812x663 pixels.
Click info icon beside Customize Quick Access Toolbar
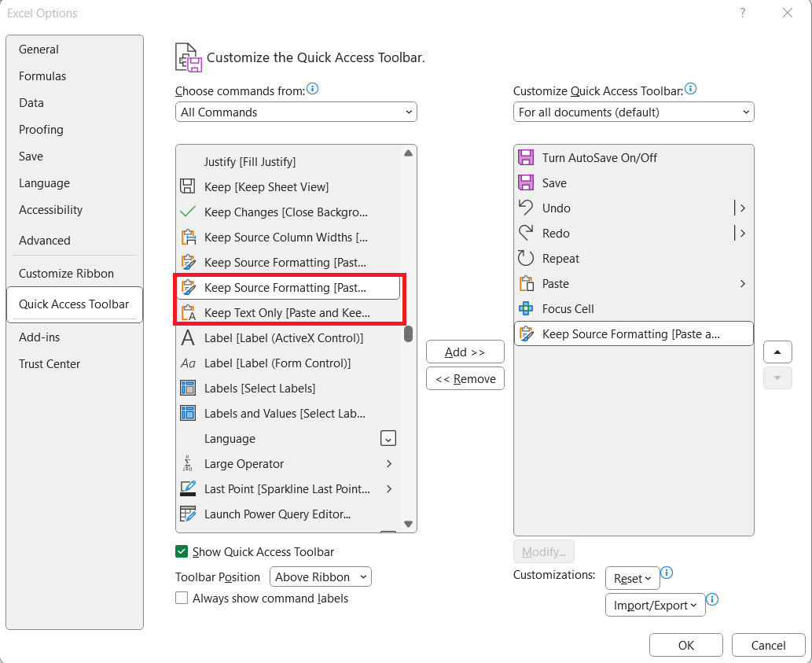690,89
